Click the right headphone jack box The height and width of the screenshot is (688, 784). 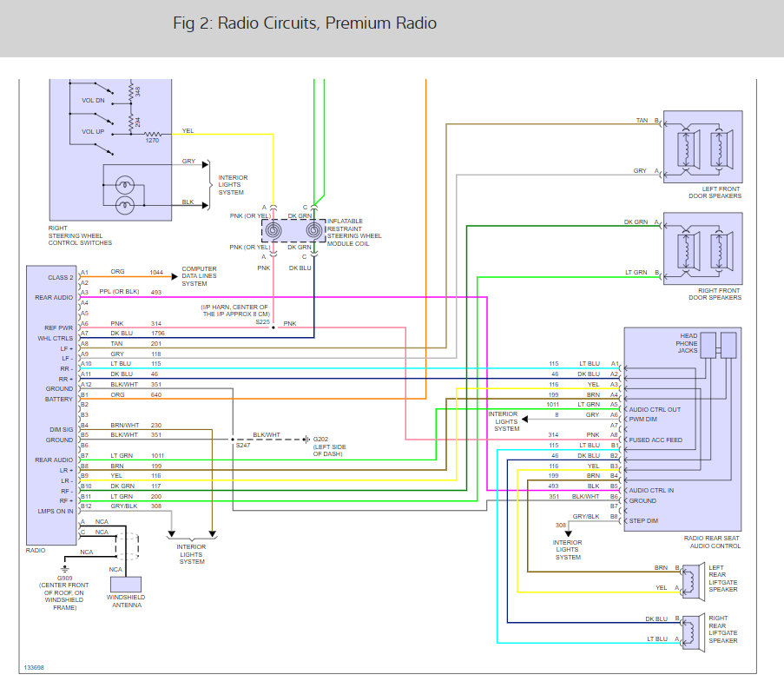[728, 345]
